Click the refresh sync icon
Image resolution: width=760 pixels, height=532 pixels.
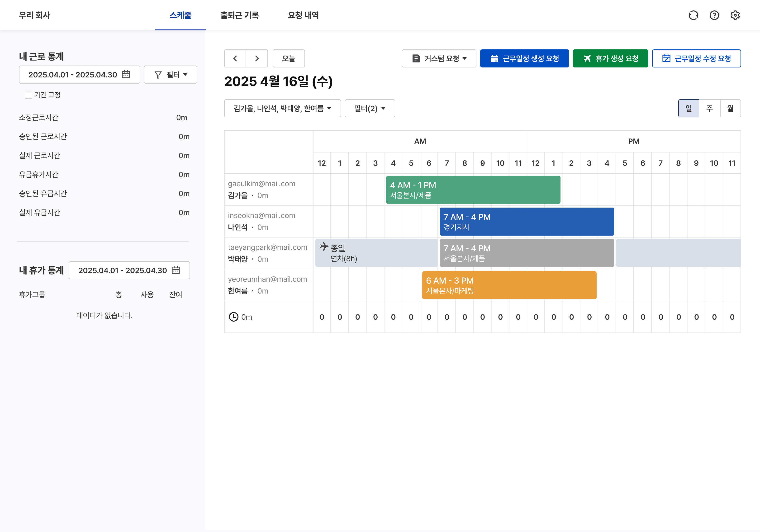(x=693, y=15)
